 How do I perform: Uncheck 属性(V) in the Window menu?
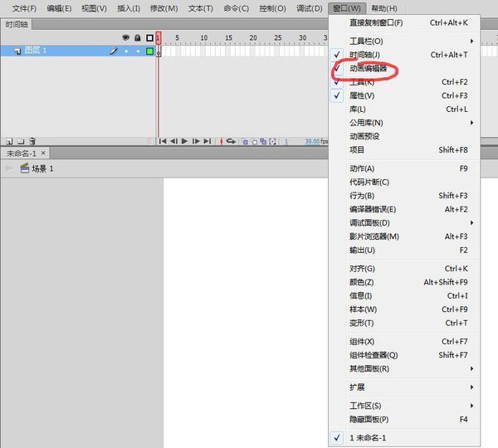coord(404,95)
